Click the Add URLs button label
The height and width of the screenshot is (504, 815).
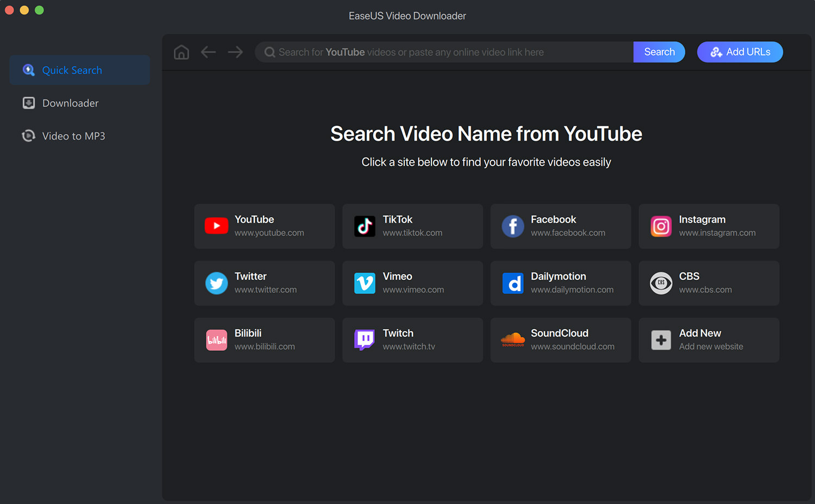click(x=748, y=52)
